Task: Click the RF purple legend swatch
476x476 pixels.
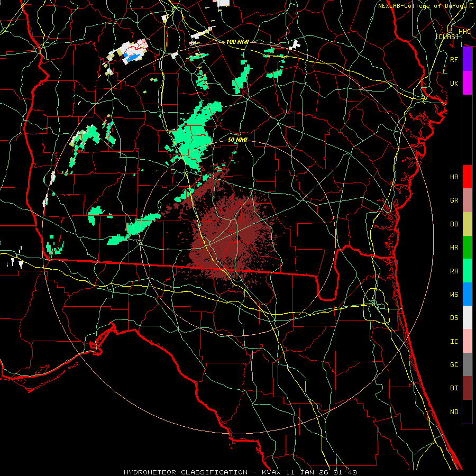Action: click(467, 59)
